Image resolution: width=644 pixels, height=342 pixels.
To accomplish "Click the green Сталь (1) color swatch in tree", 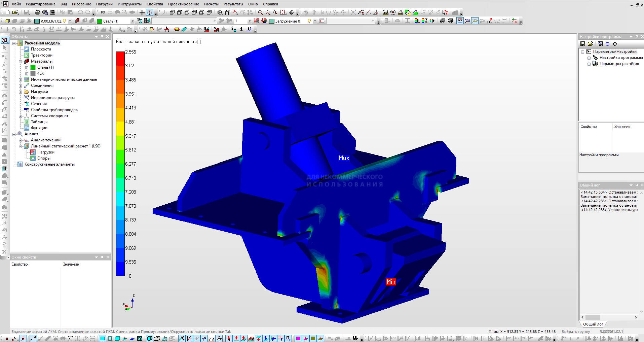I will coord(33,67).
